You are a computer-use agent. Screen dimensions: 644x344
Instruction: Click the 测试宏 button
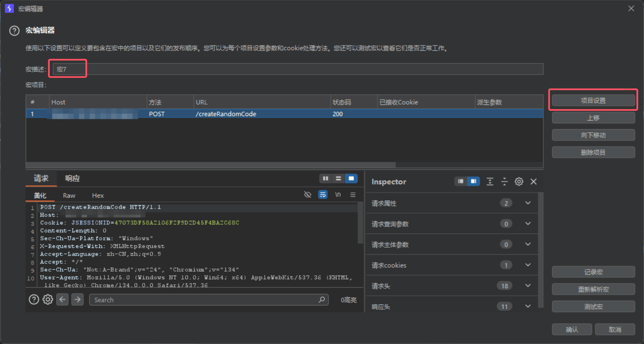click(x=593, y=306)
